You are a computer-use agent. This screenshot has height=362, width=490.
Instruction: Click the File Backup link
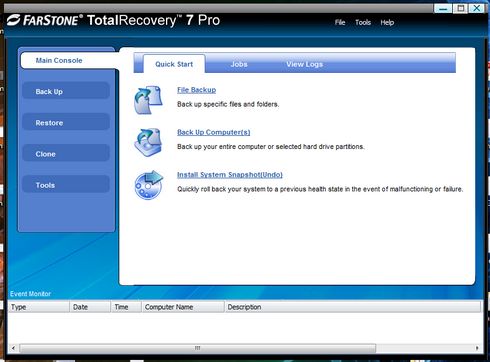[x=196, y=90]
